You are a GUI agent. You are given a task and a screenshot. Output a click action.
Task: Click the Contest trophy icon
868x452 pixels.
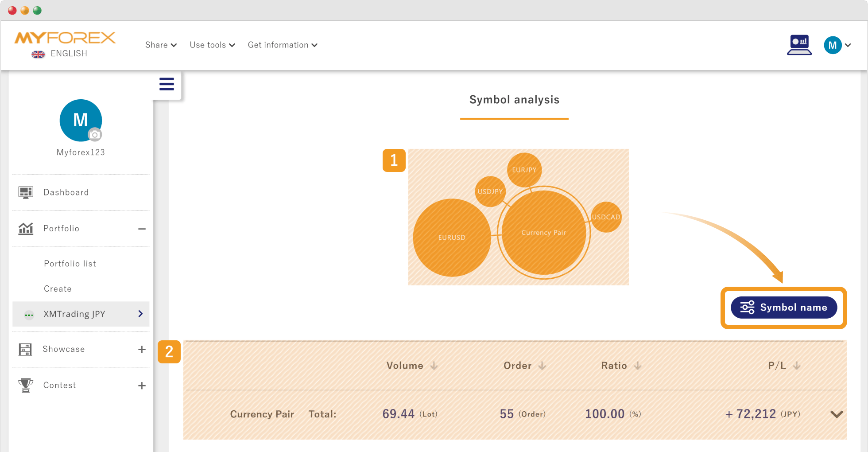(26, 385)
